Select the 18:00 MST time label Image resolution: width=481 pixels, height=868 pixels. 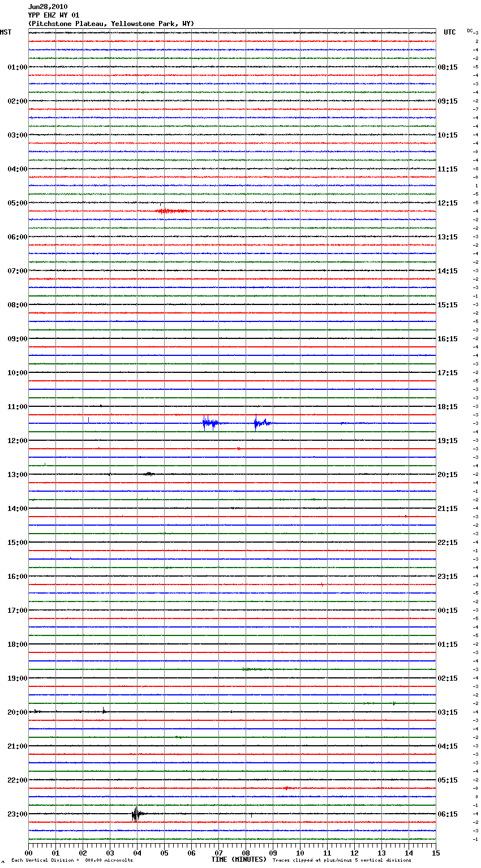[18, 644]
